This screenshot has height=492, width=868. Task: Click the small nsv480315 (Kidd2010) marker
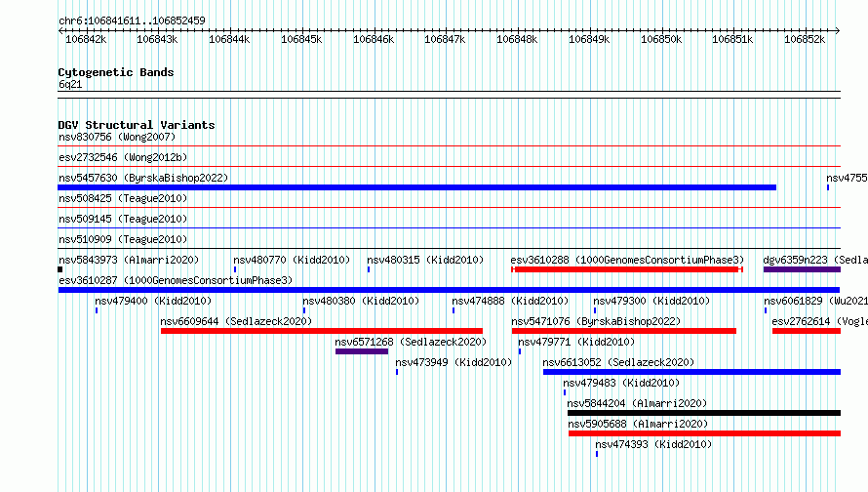pos(369,269)
